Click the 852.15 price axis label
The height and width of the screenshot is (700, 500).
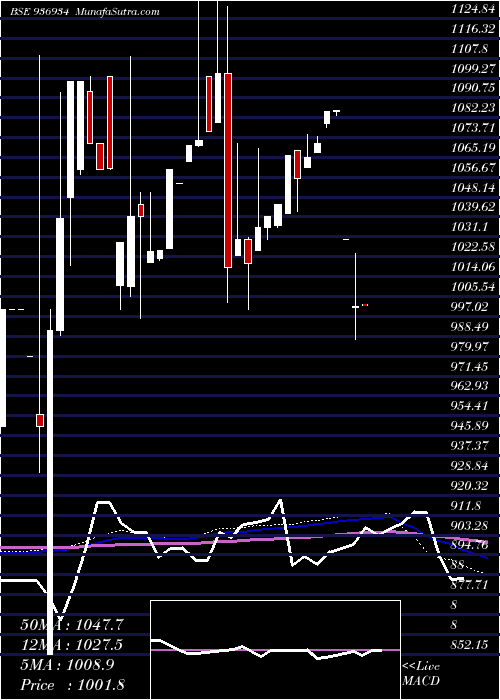(469, 645)
